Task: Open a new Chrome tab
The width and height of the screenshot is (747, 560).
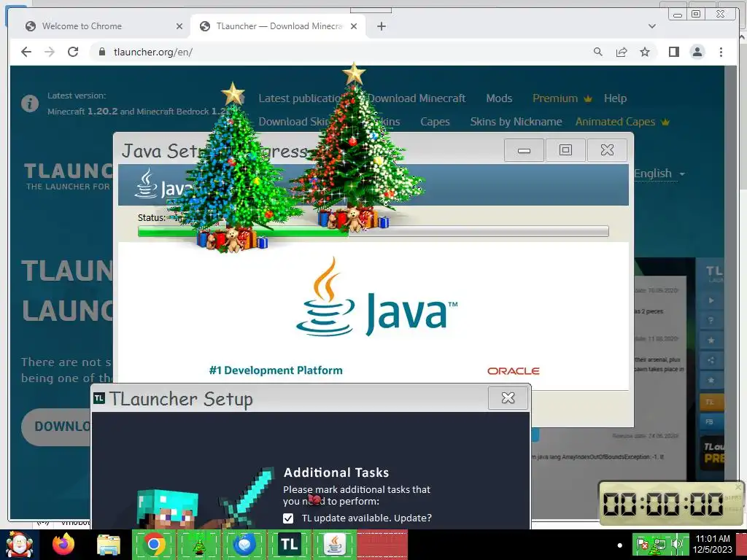Action: (x=381, y=26)
